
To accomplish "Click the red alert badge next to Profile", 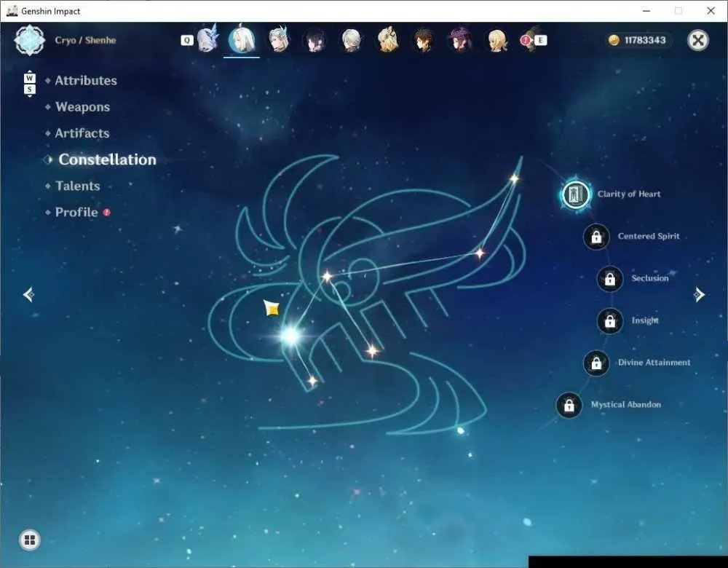I will (x=107, y=212).
